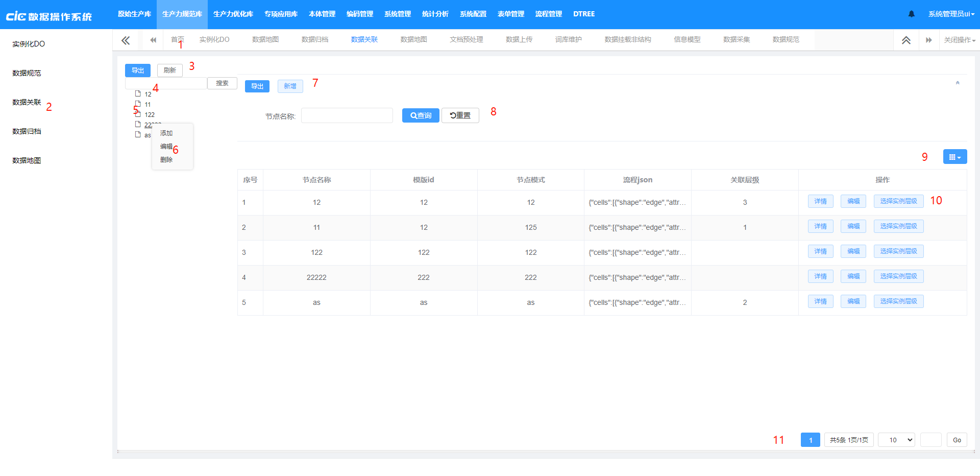
Task: Open 统计分析 in the top navigation
Action: 435,14
